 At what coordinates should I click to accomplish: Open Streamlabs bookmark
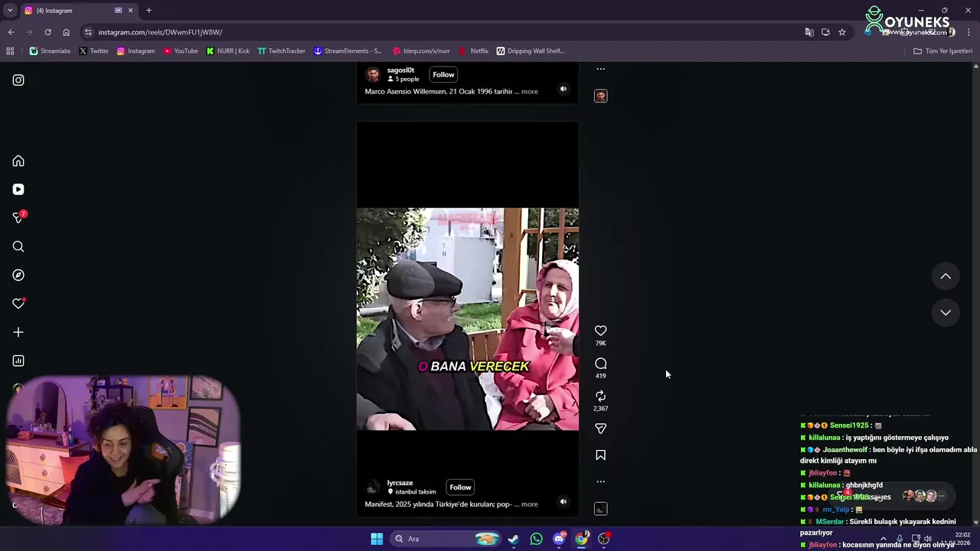click(50, 51)
